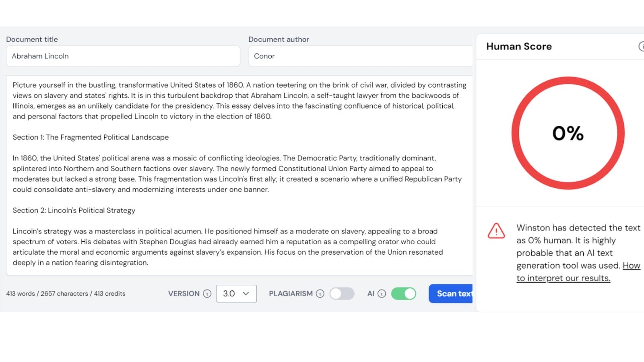Click the Version info icon
The height and width of the screenshot is (362, 644).
pyautogui.click(x=207, y=294)
